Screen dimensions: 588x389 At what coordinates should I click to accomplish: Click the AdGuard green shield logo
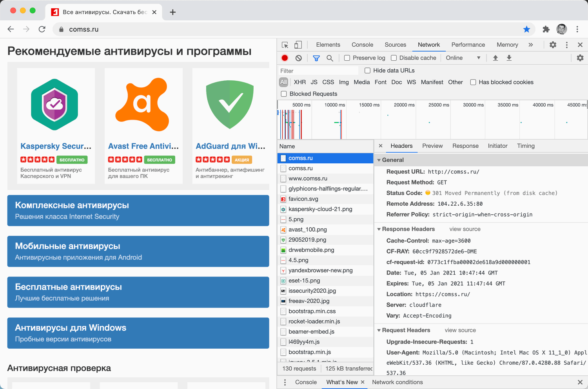[x=230, y=104]
